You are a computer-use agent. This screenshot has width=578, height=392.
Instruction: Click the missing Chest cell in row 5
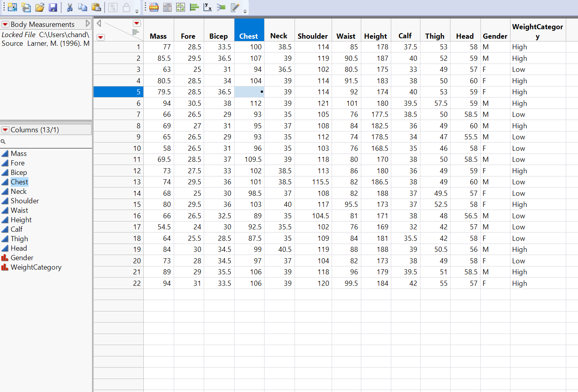tap(249, 92)
